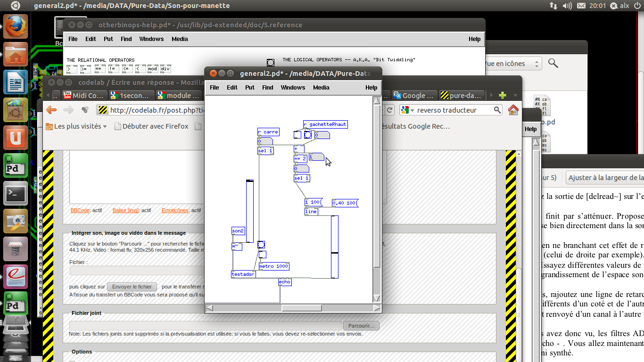Open the Home Folder launcher icon
The width and height of the screenshot is (644, 362).
(x=16, y=54)
